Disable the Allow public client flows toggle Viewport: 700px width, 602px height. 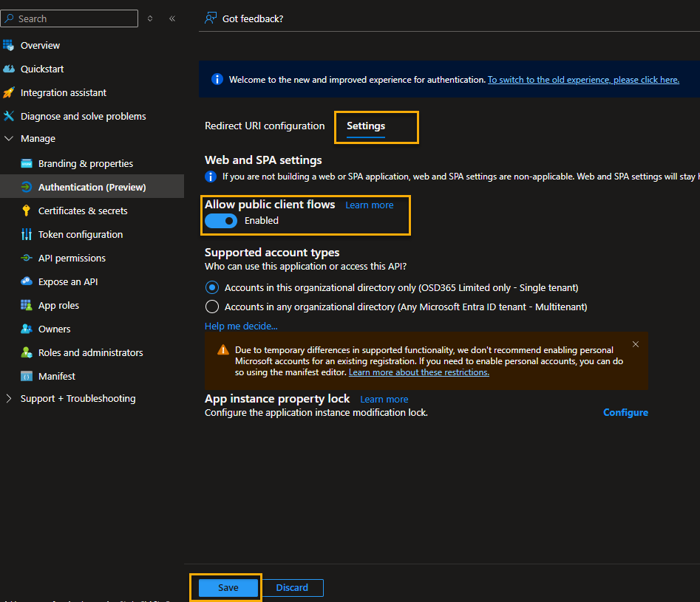tap(221, 221)
